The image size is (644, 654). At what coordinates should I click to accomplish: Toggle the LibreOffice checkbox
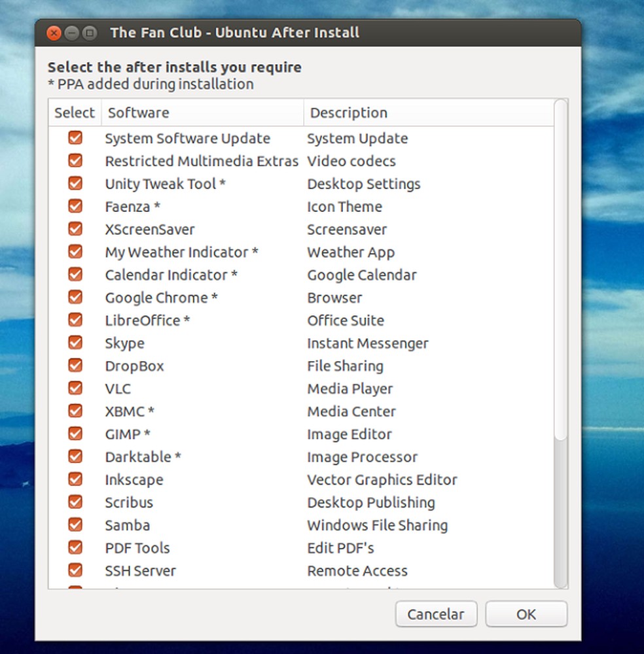pos(75,320)
